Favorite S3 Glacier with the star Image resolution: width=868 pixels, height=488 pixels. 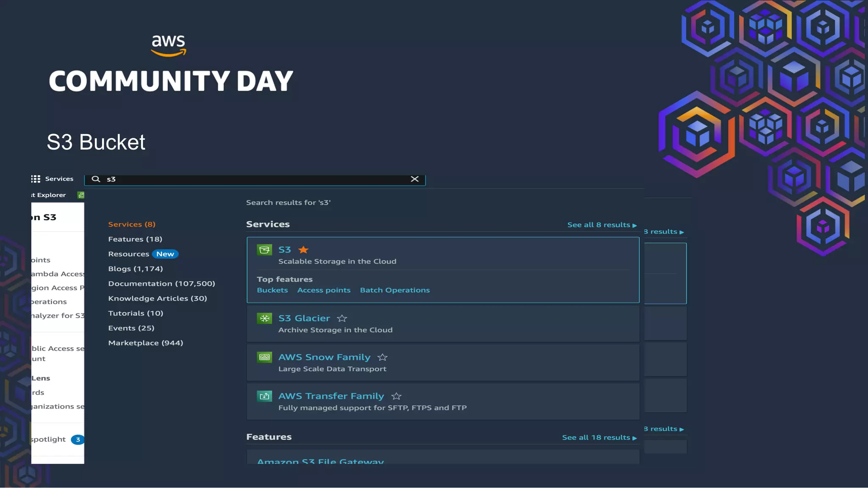[x=342, y=318]
